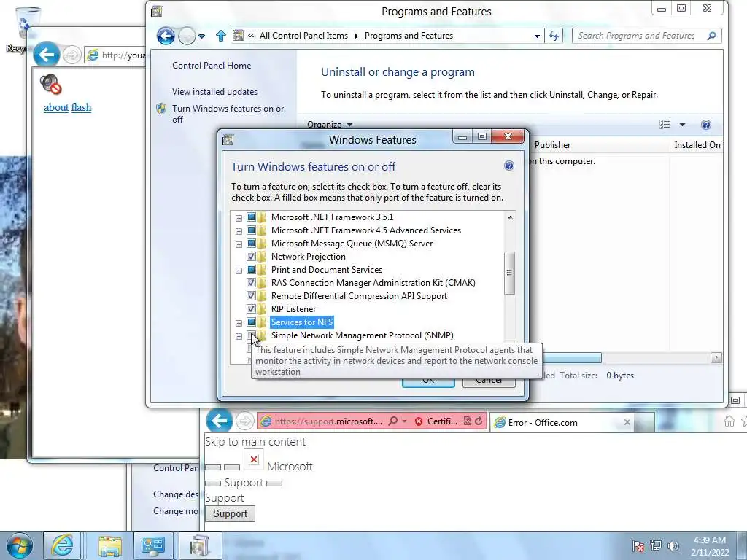Uncheck Remote Differential Compression API Support checkbox

[x=251, y=296]
